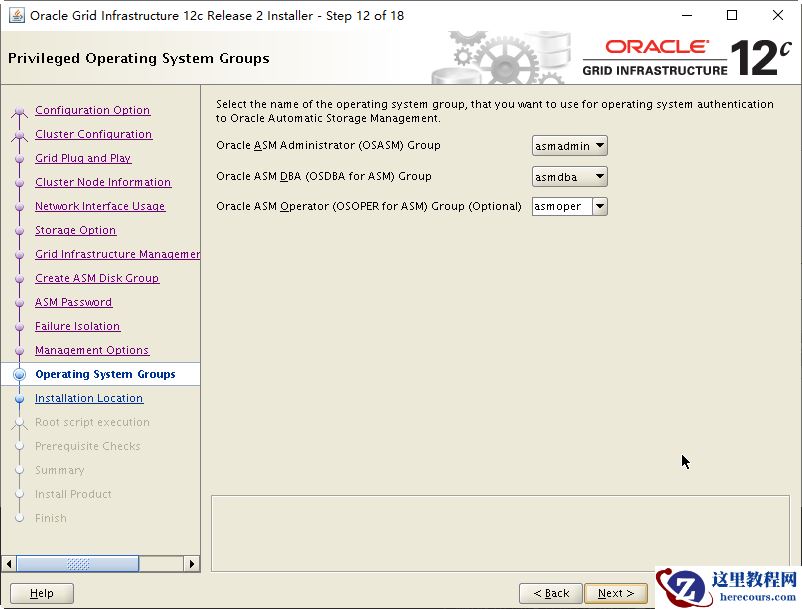Click the message output area at bottom
802x609 pixels.
click(500, 533)
